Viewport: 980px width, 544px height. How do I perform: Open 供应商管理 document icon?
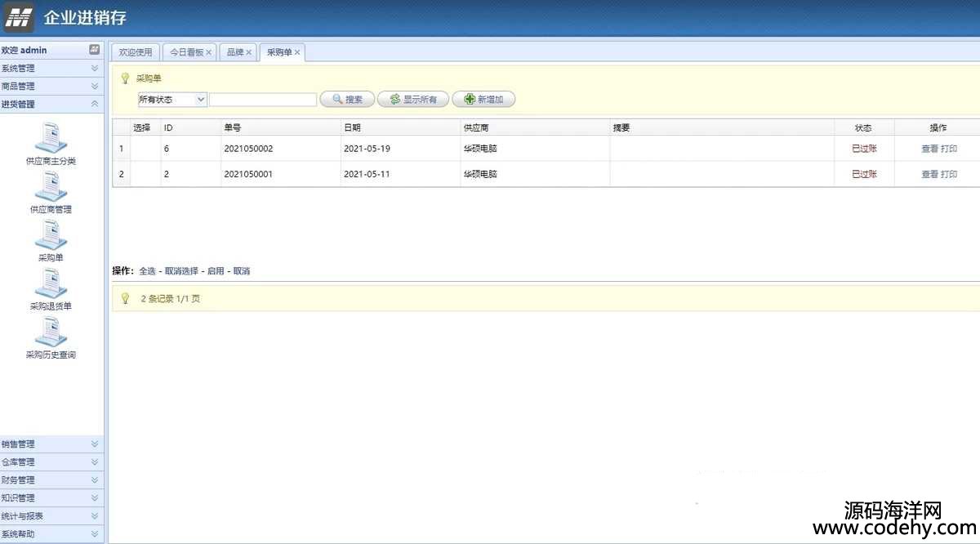(x=51, y=185)
